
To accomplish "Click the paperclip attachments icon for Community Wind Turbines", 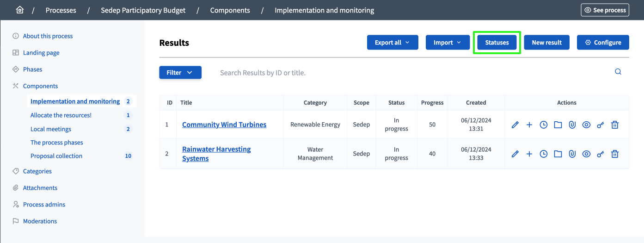I will pos(572,125).
